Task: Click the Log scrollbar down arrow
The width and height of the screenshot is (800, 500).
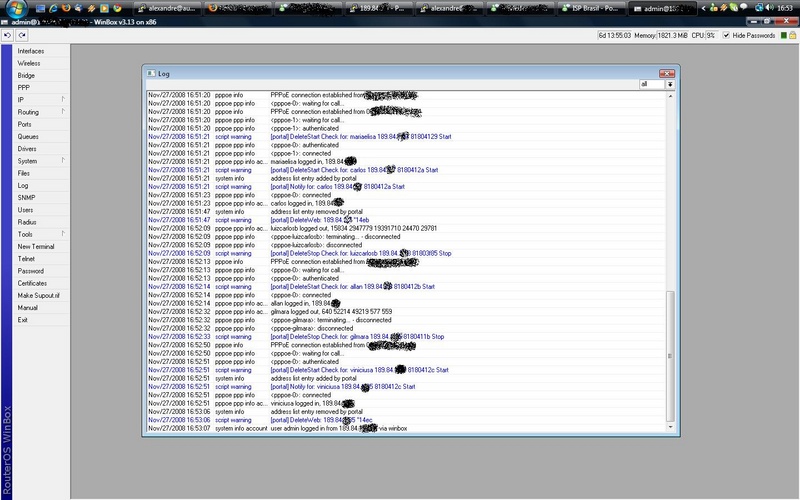Action: coord(670,427)
